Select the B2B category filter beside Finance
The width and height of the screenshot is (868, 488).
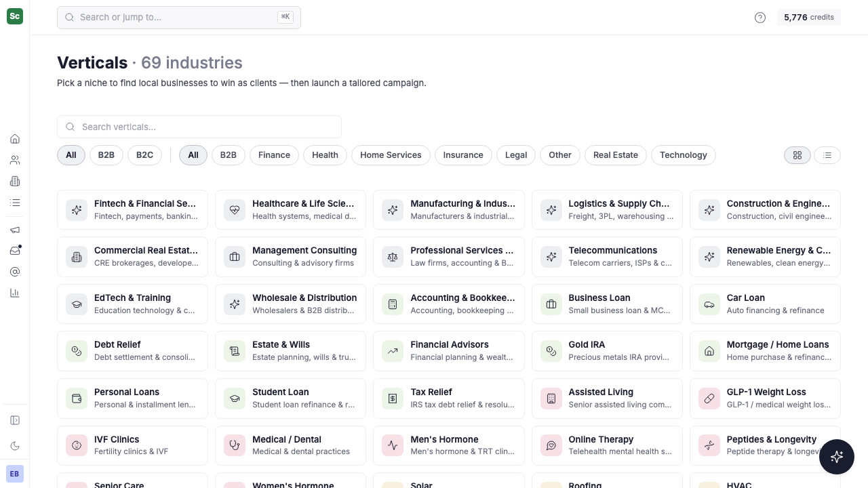[x=229, y=155]
